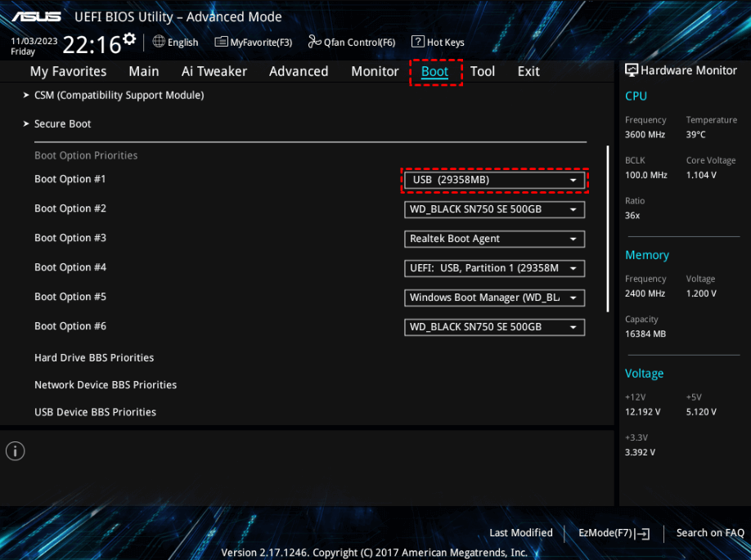Screen dimensions: 751x560
Task: Switch to EzMode(F7) via the arrow icon
Action: pyautogui.click(x=644, y=533)
